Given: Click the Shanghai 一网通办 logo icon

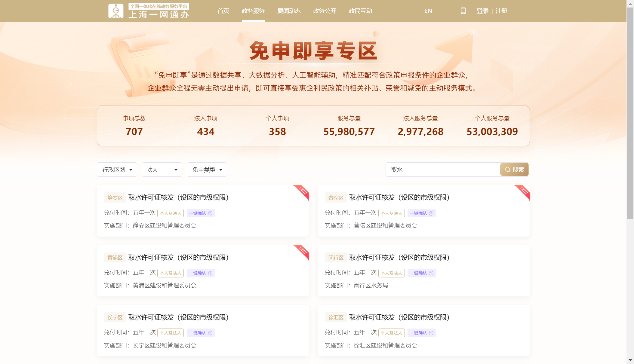Looking at the screenshot, I should click(x=116, y=11).
